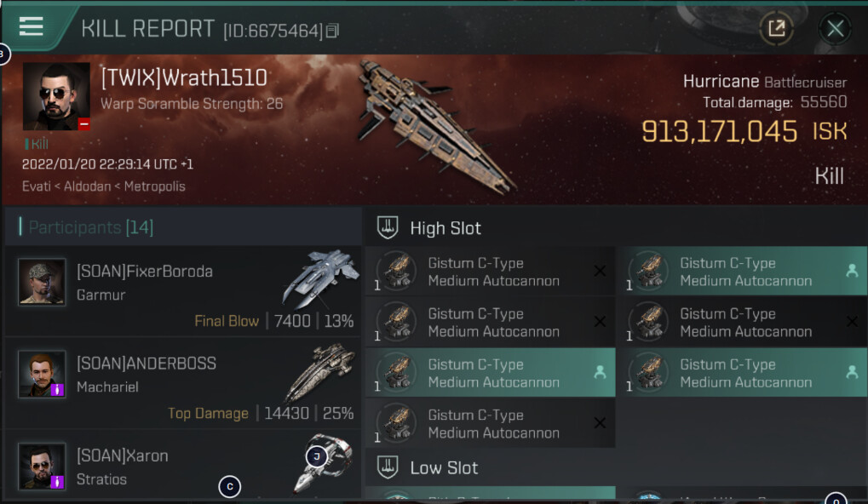Click the Evati system location link
The image size is (868, 504).
pyautogui.click(x=36, y=186)
